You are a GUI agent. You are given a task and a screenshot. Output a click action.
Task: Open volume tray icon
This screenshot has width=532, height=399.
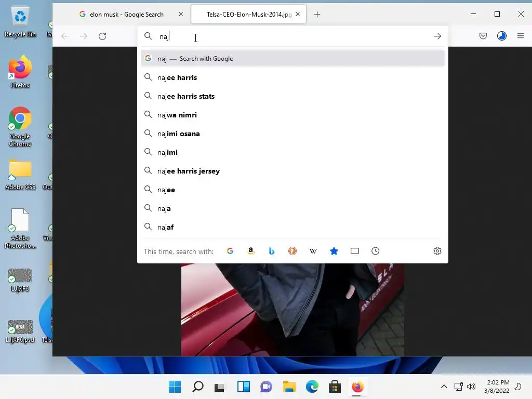[x=471, y=387]
